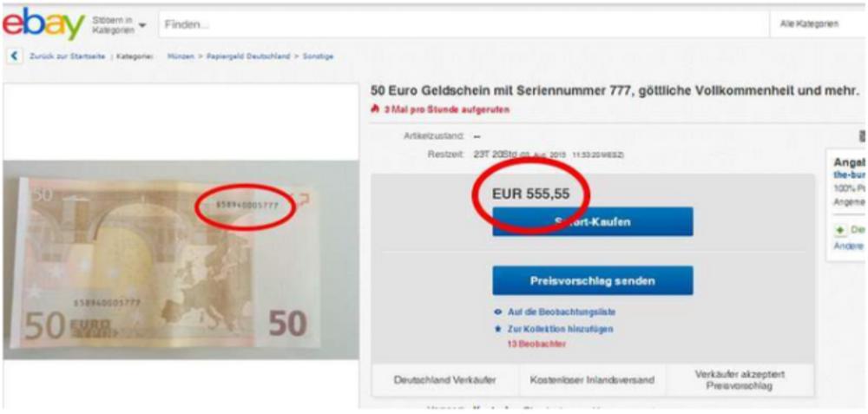
Task: Click the back arrow icon
Action: pos(14,56)
